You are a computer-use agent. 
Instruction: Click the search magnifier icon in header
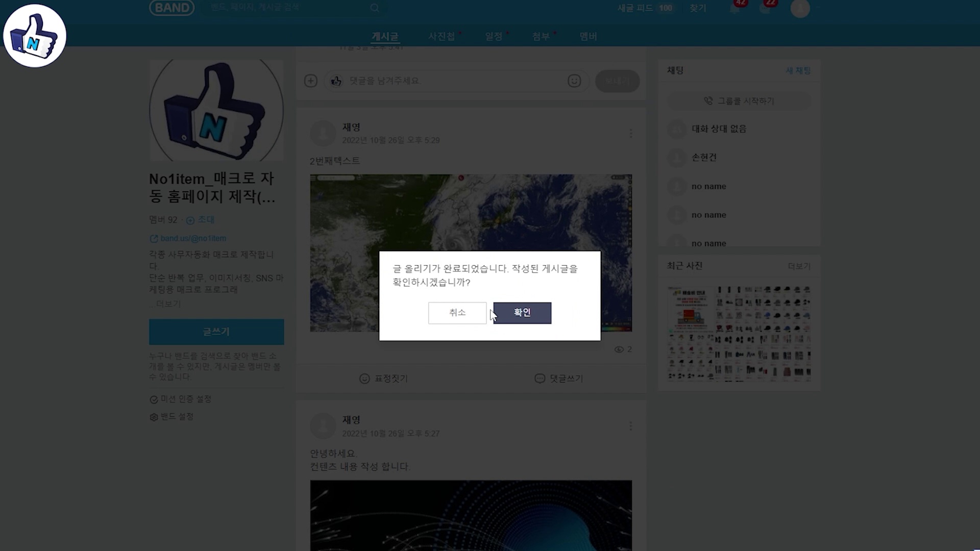pos(375,8)
